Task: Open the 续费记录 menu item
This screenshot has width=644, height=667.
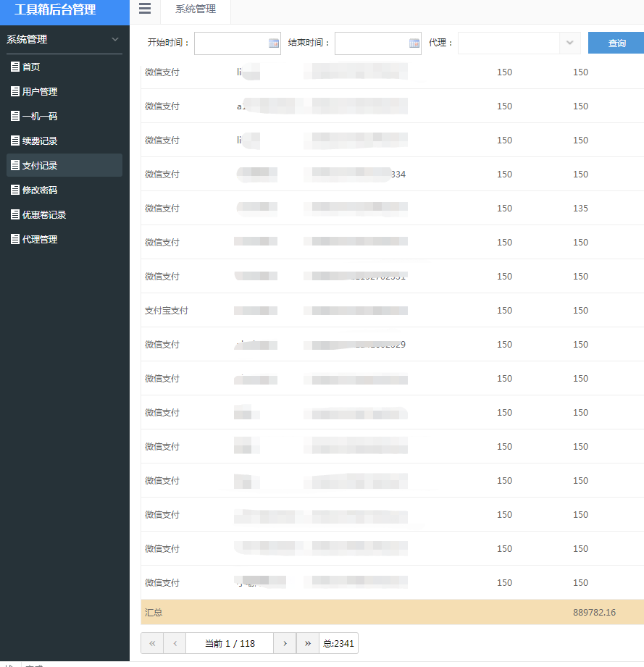Action: tap(64, 140)
